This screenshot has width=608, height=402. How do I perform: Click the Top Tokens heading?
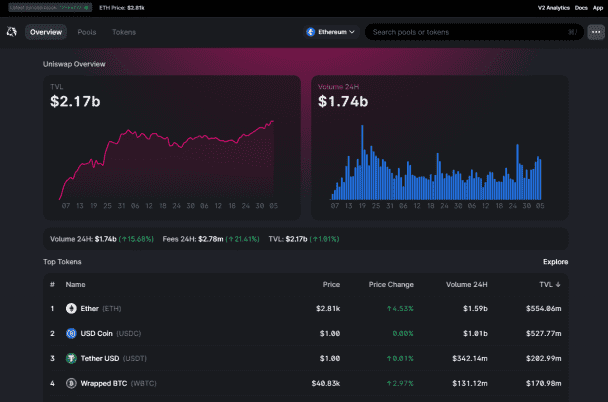coord(62,262)
